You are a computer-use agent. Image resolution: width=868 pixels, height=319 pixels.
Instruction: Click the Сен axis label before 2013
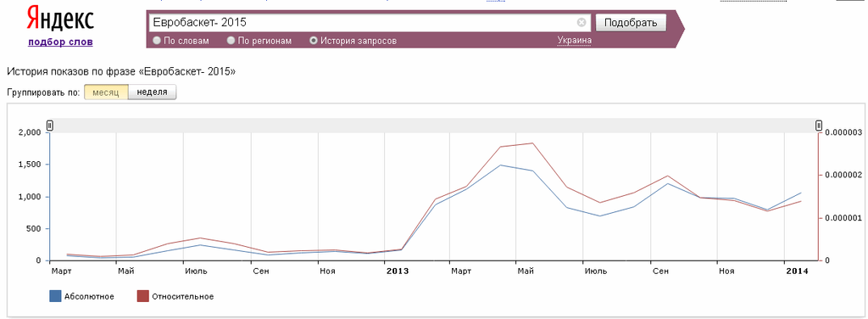point(262,271)
